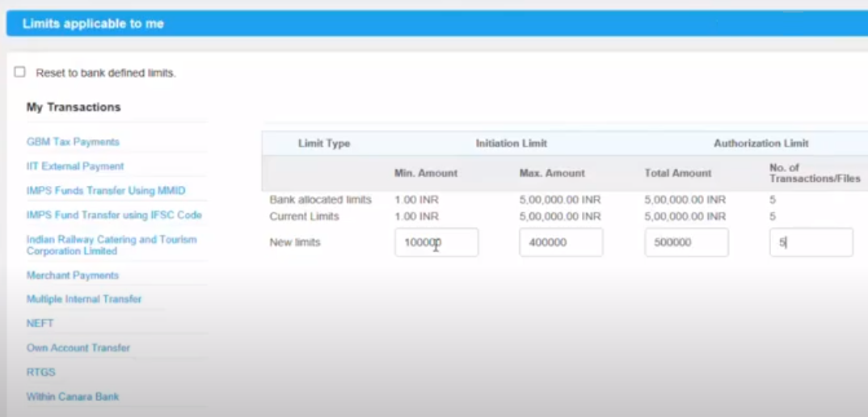
Task: Open GBM Tax Payments link
Action: (x=73, y=141)
